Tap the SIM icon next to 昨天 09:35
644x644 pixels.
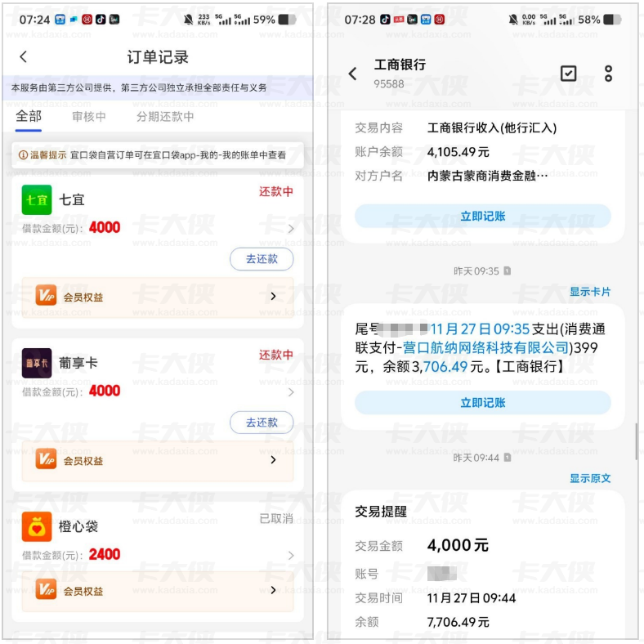tap(508, 271)
